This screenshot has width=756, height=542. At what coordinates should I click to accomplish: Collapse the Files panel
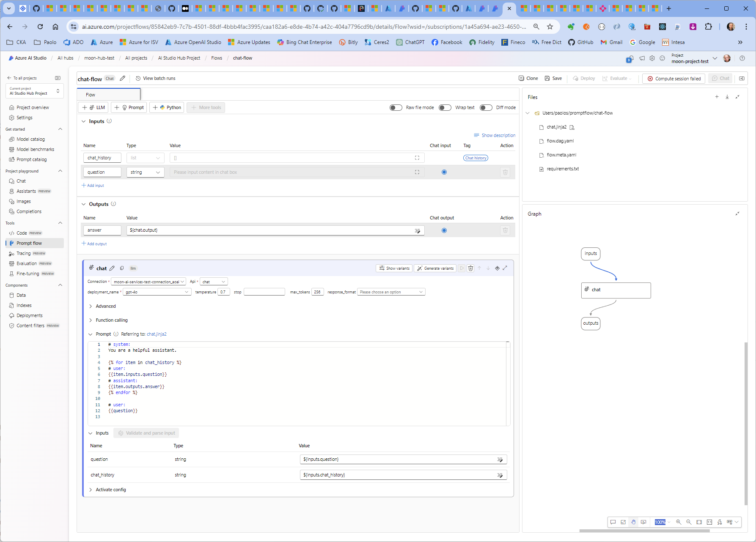point(737,97)
